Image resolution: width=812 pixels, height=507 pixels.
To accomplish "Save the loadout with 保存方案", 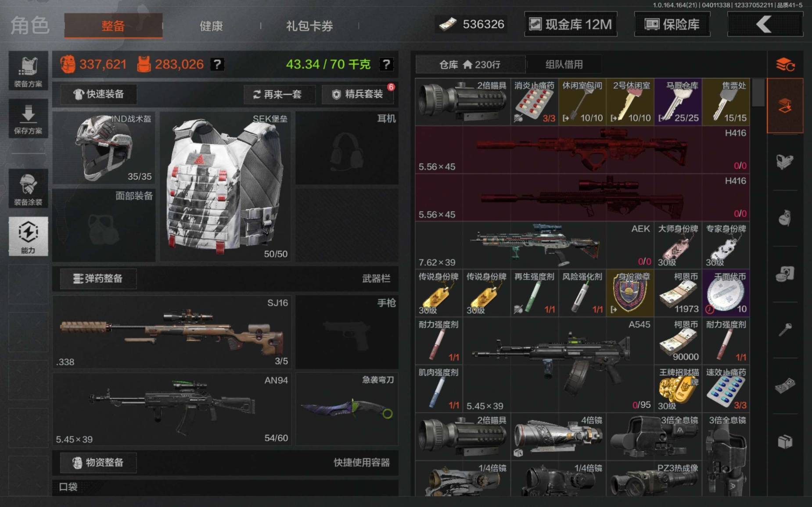I will click(28, 118).
